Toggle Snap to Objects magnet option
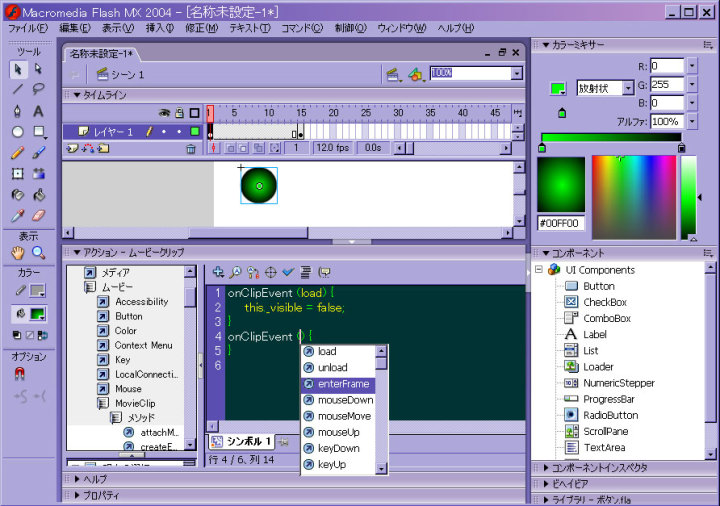720x506 pixels. point(19,374)
